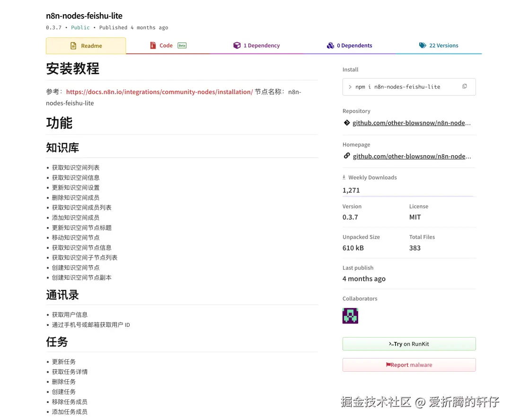Open the 1 Dependency tab

(256, 45)
